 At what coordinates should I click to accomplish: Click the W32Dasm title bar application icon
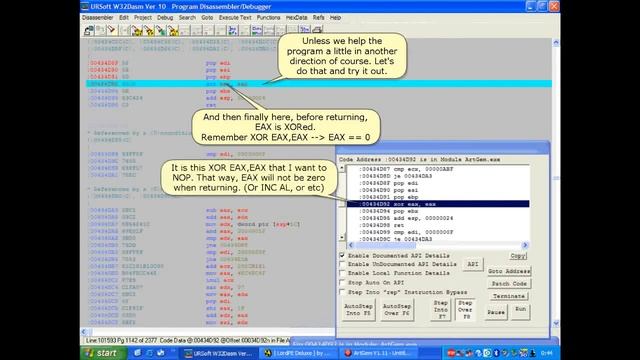pos(85,7)
